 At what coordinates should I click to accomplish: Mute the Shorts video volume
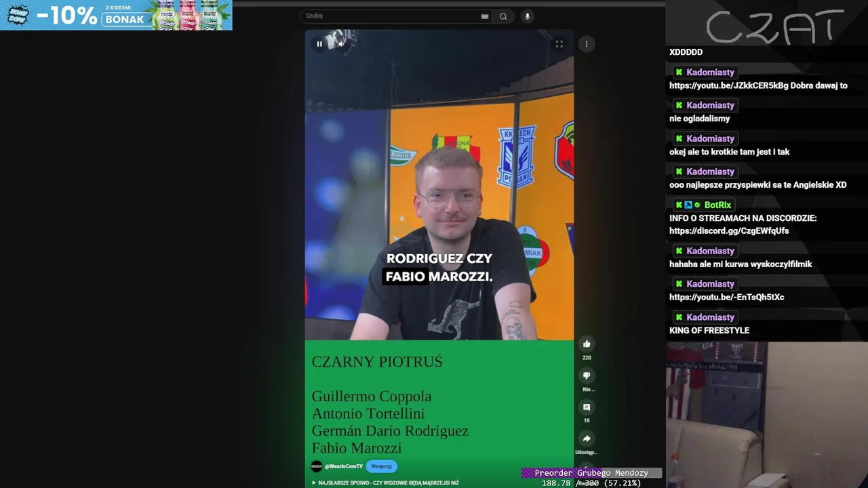(341, 44)
